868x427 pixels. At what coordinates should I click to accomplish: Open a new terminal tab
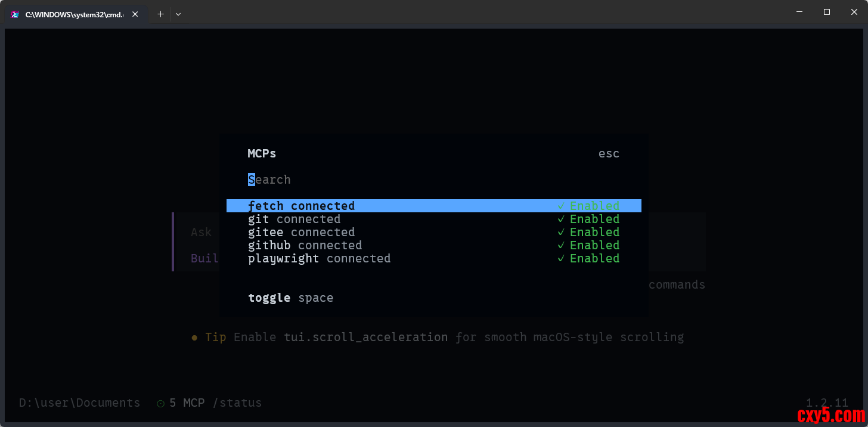coord(160,14)
